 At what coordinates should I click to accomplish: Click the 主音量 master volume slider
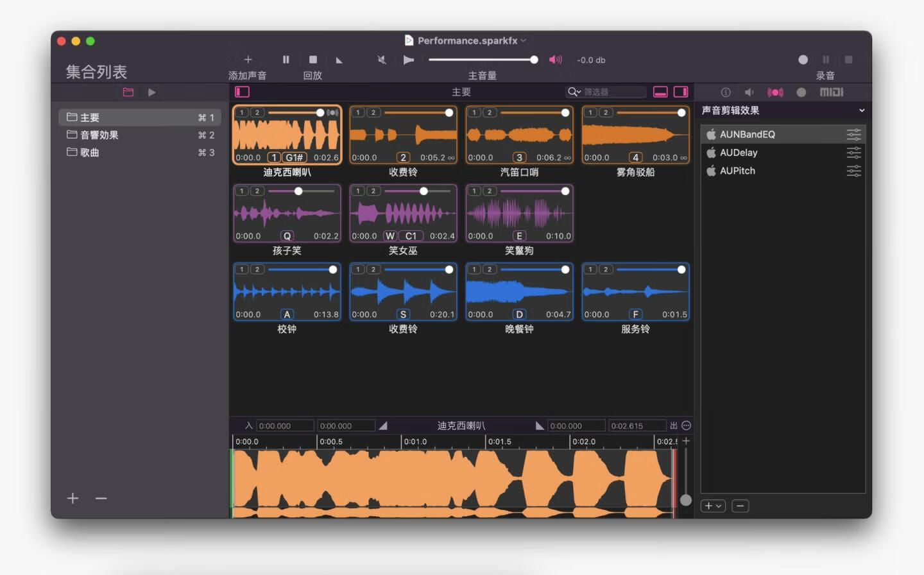[481, 60]
